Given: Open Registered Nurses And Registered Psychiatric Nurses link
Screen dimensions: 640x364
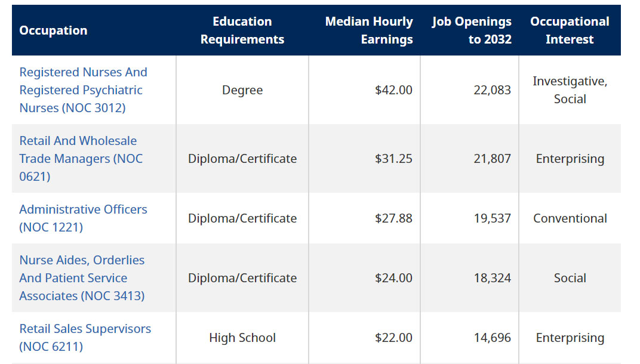Looking at the screenshot, I should 83,90.
